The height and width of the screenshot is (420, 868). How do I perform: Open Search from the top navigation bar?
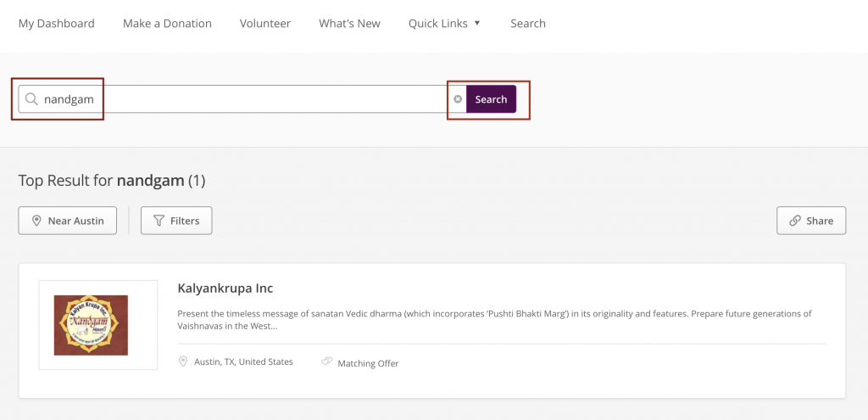(x=527, y=23)
